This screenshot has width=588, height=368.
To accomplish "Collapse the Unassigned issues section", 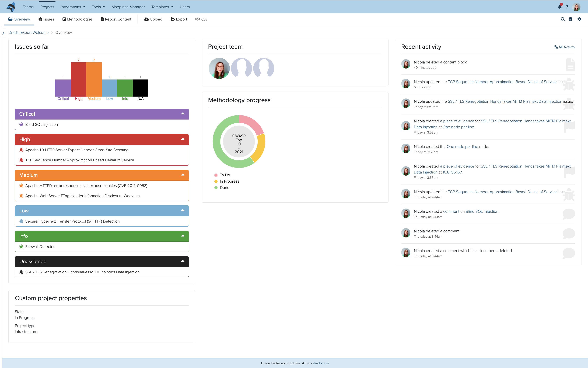I will 183,261.
